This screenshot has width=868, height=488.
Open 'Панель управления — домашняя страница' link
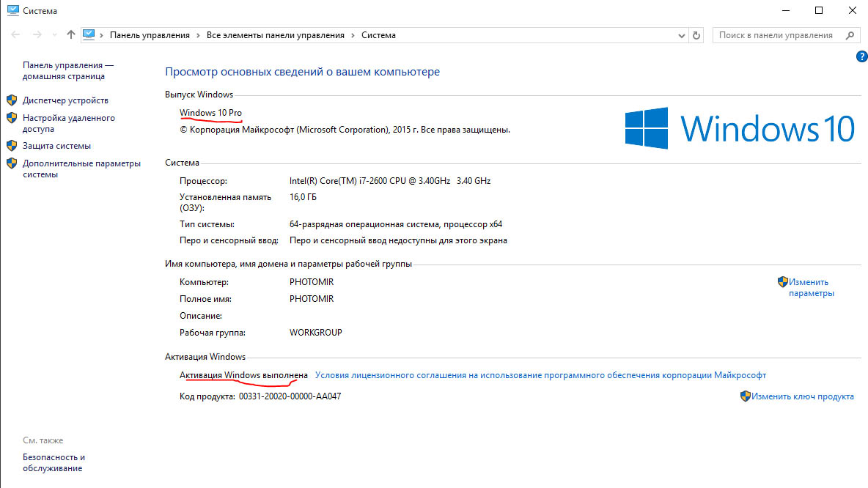click(x=68, y=71)
